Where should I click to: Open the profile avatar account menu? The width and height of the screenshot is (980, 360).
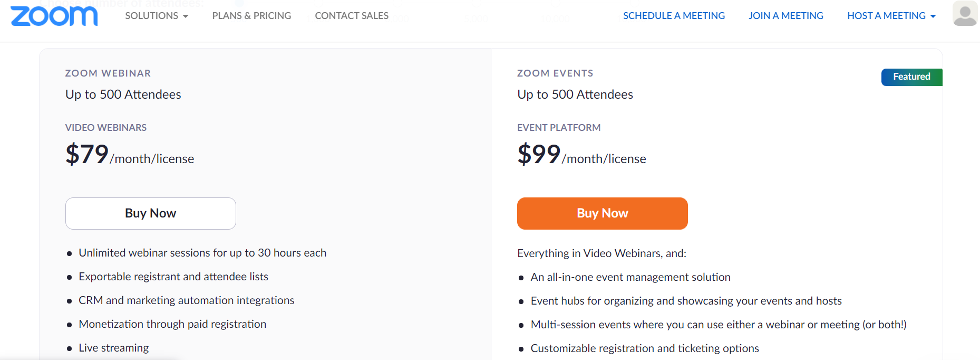pos(965,15)
